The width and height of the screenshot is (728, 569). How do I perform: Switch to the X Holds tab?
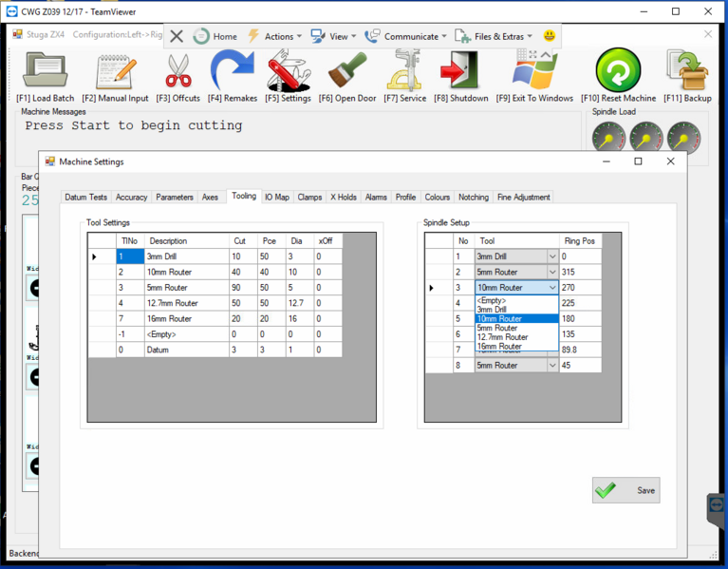pos(344,197)
